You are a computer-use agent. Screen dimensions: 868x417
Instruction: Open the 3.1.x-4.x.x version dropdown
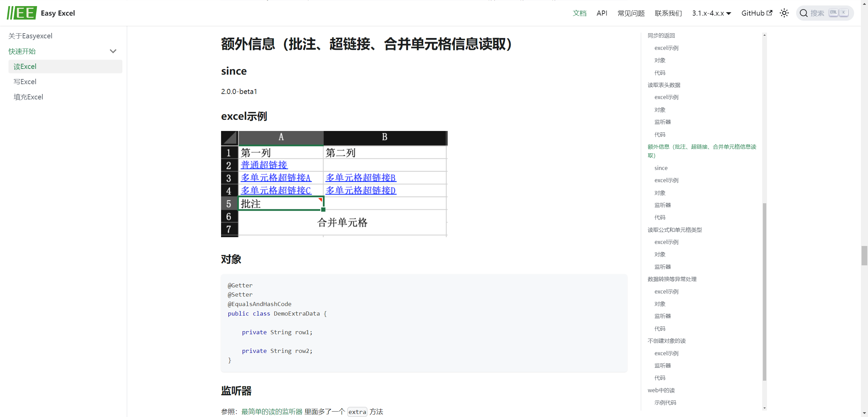711,13
